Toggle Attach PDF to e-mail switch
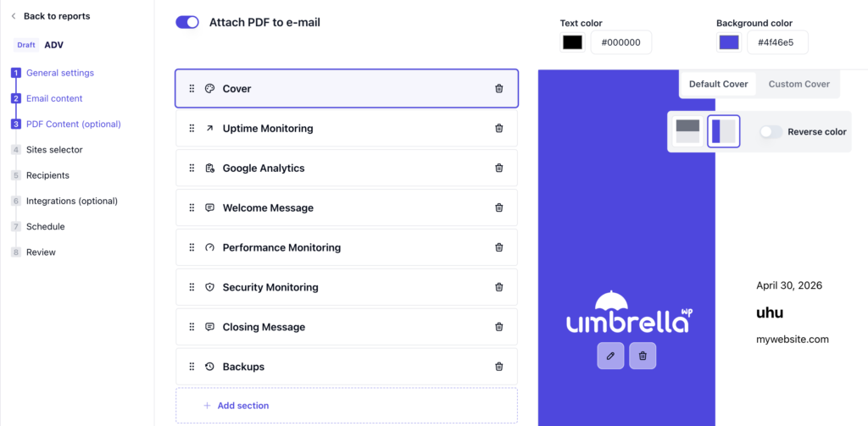Screen dimensions: 868x426 click(x=187, y=22)
